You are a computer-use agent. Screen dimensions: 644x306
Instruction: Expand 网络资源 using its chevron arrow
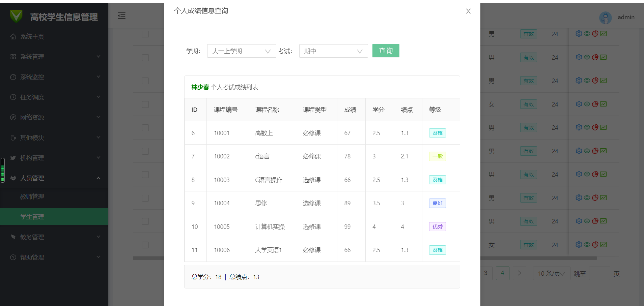tap(99, 117)
